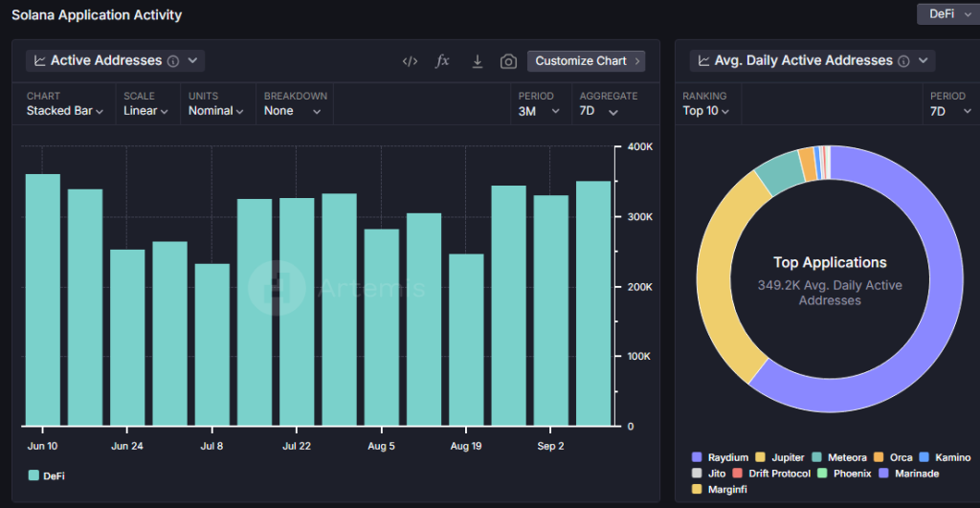Toggle the DeFi legend under bar chart
980x508 pixels.
coord(47,475)
